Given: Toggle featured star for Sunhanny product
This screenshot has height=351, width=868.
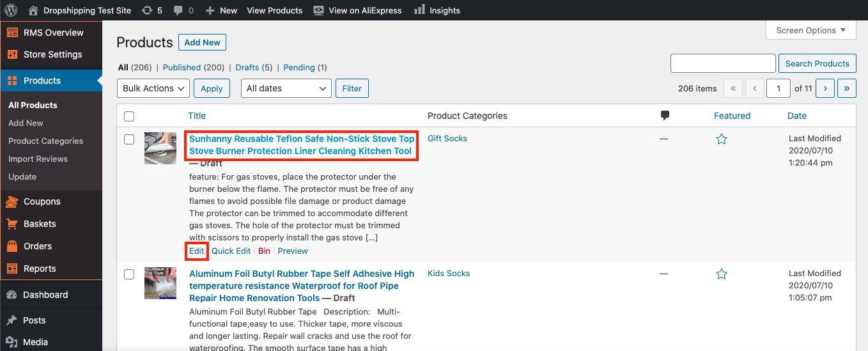Looking at the screenshot, I should pyautogui.click(x=722, y=139).
